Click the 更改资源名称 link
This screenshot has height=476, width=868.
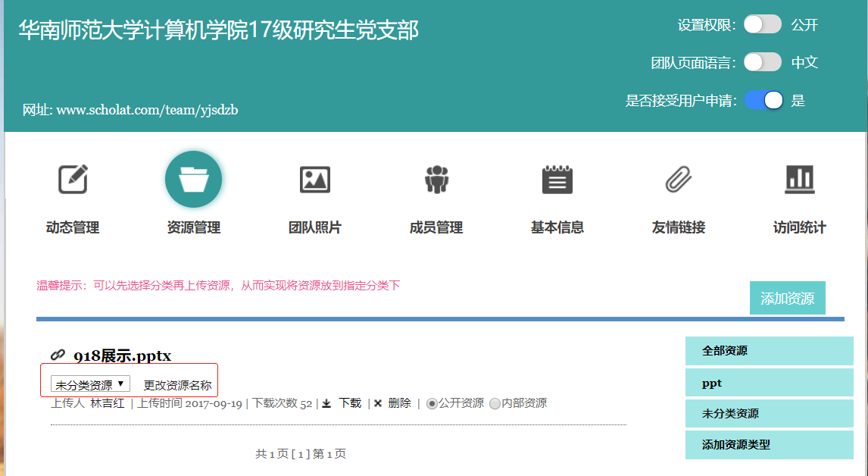(177, 385)
